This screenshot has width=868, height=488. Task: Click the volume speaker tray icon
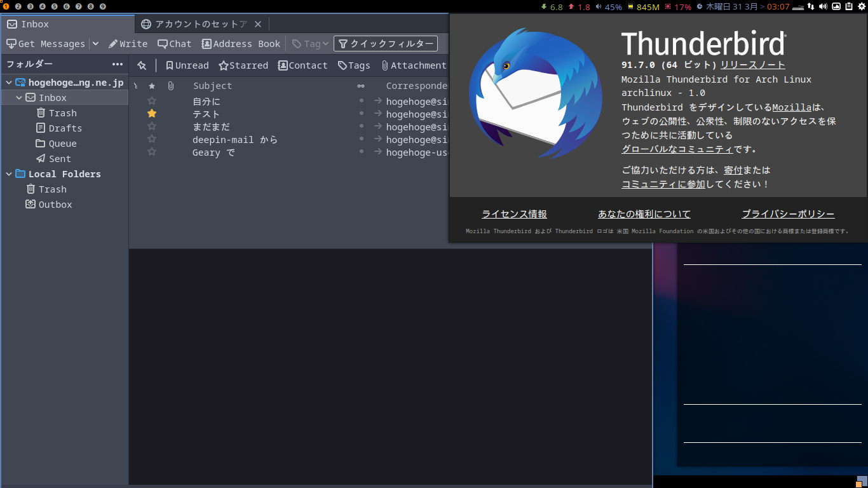824,6
